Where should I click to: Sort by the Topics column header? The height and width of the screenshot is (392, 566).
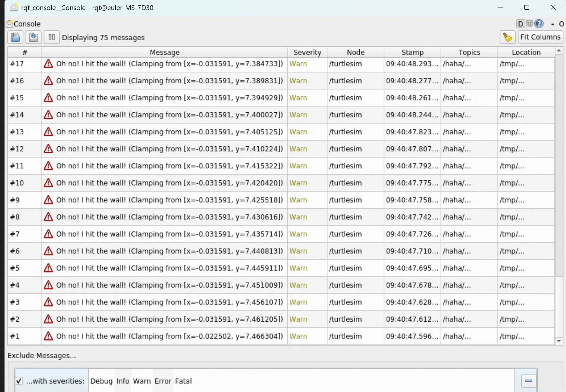click(x=469, y=52)
